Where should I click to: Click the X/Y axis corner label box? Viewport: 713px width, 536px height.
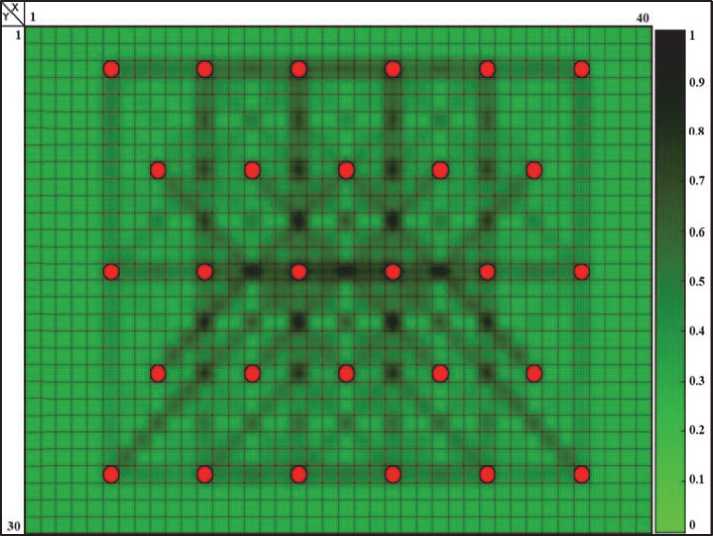[x=13, y=14]
